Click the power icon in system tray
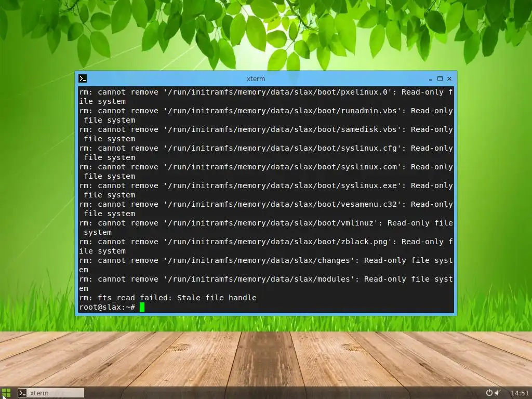Image resolution: width=532 pixels, height=399 pixels. tap(489, 393)
